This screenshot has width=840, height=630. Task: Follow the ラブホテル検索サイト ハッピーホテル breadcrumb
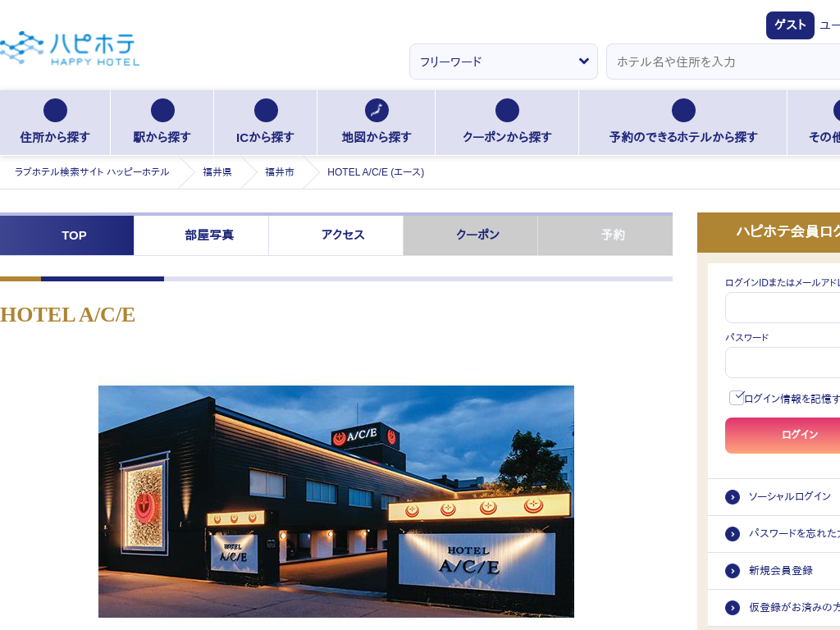pos(92,172)
